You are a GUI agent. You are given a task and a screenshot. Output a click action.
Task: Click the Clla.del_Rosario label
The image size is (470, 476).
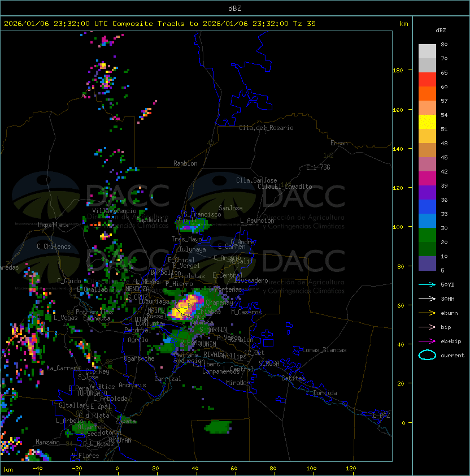pos(266,128)
